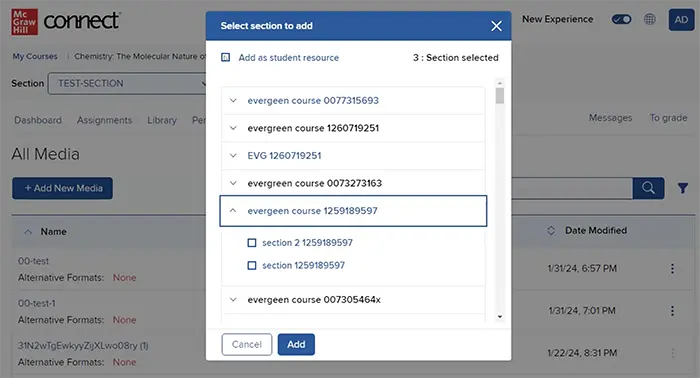Viewport: 700px width, 378px height.
Task: Expand EVG 1260719251 chevron
Action: click(x=233, y=155)
